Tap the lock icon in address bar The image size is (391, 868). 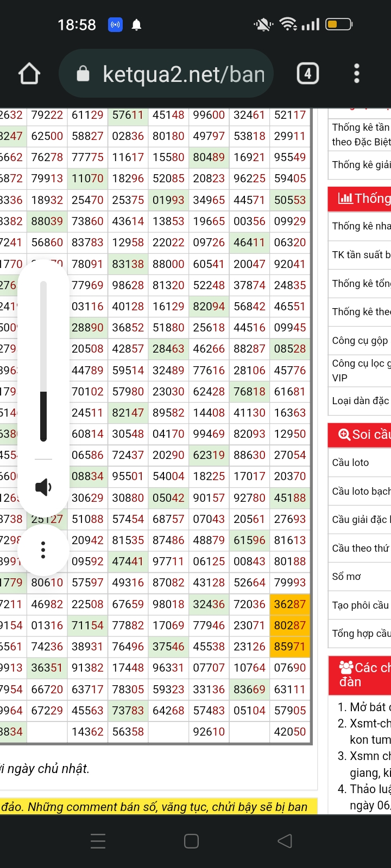83,74
